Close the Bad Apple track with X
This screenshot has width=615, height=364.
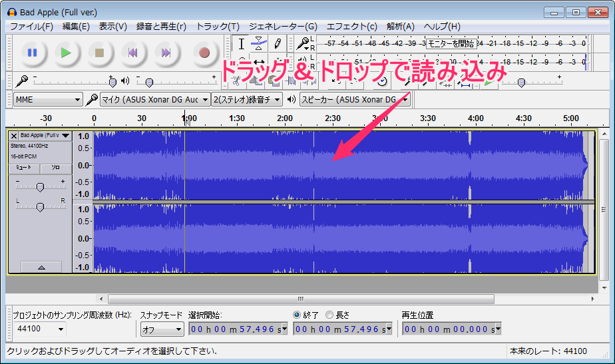click(x=14, y=136)
